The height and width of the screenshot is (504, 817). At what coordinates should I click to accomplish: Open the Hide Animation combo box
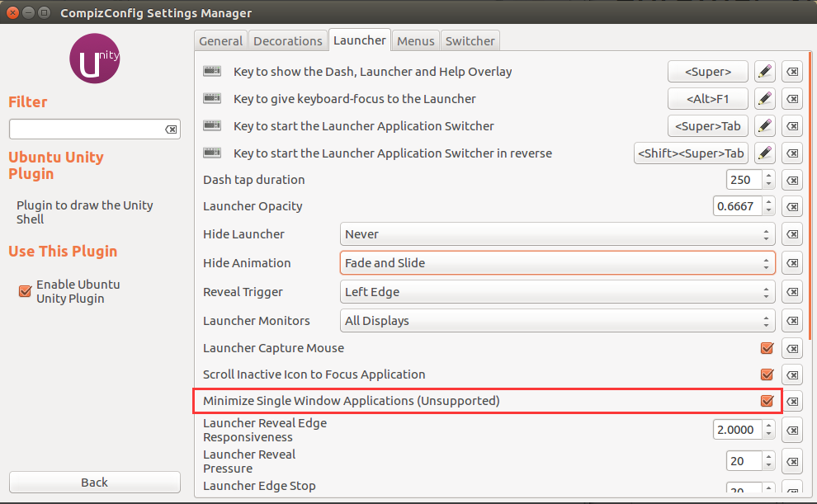pos(557,263)
